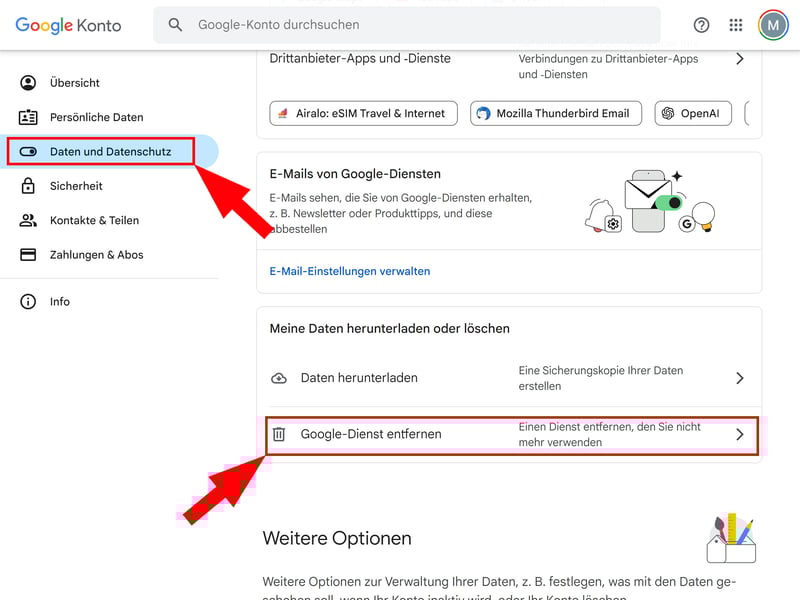
Task: Open the profile avatar menu
Action: click(x=773, y=25)
